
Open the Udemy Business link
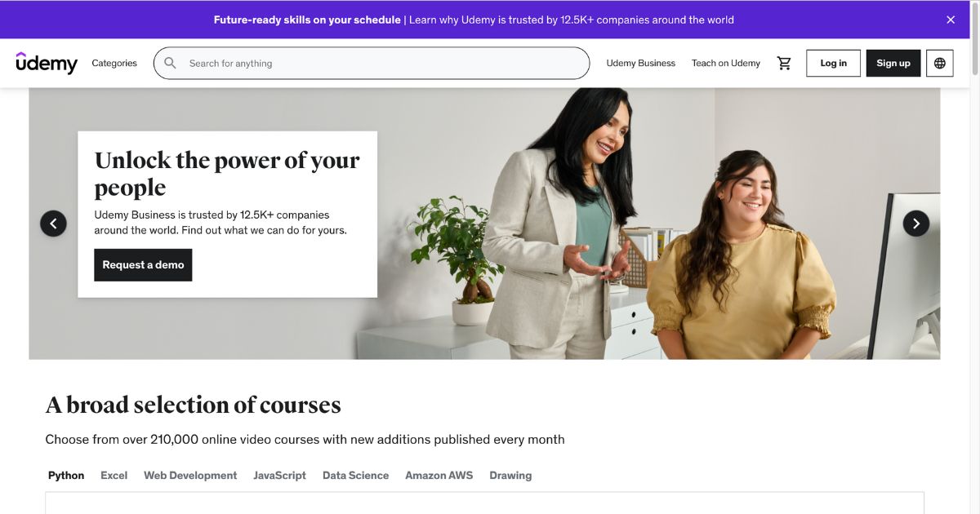tap(640, 63)
